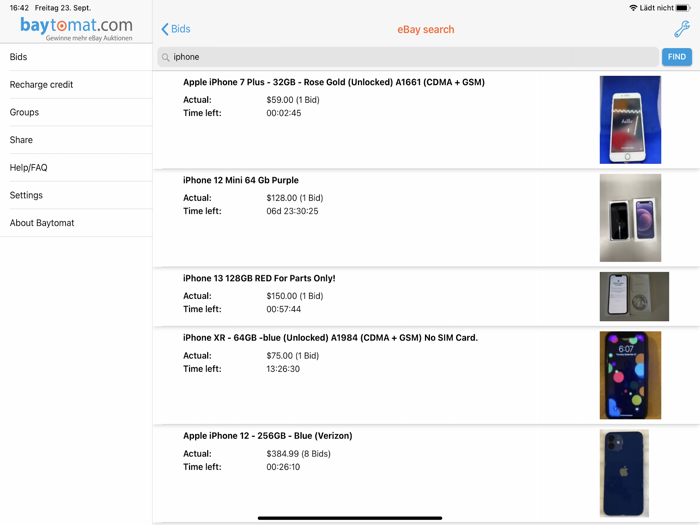Screen dimensions: 700x525
Task: Click the $384.99 (8 Bids) price
Action: pos(299,454)
